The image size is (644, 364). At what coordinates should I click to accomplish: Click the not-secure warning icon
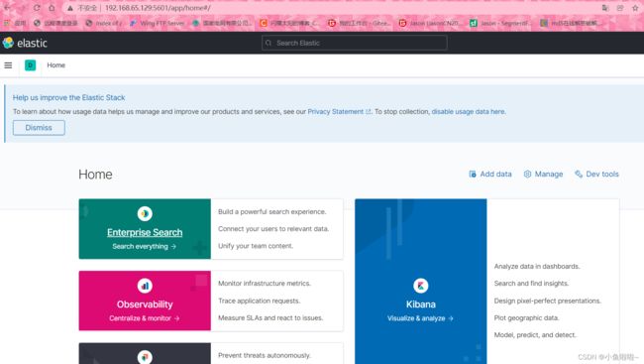click(x=70, y=8)
